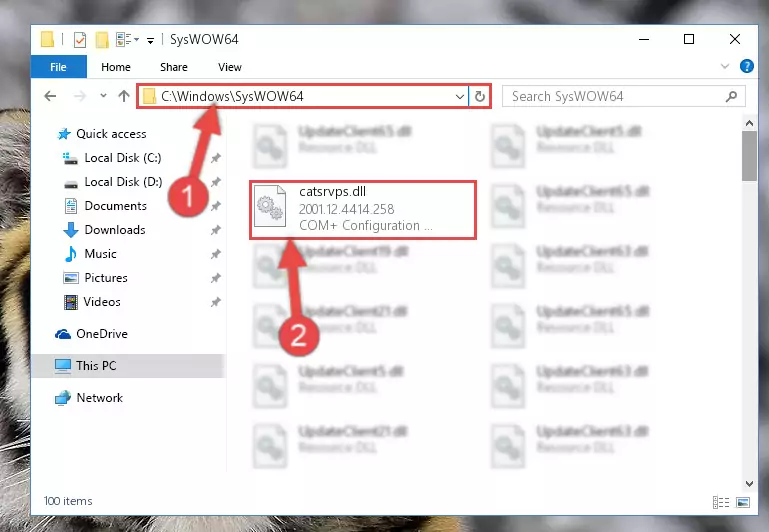Viewport: 769px width, 532px height.
Task: Close the SysWOW64 window
Action: point(735,39)
